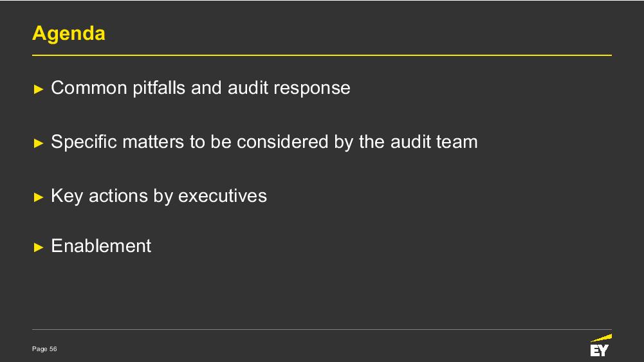Select the Specific matters to be considered line
The height and width of the screenshot is (362, 644).
(264, 142)
